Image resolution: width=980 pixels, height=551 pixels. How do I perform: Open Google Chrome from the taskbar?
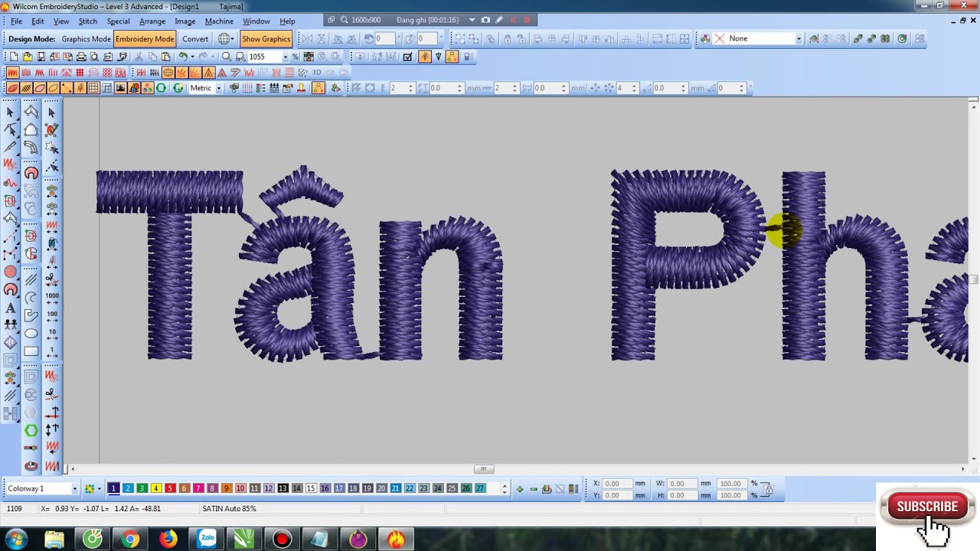(x=130, y=540)
